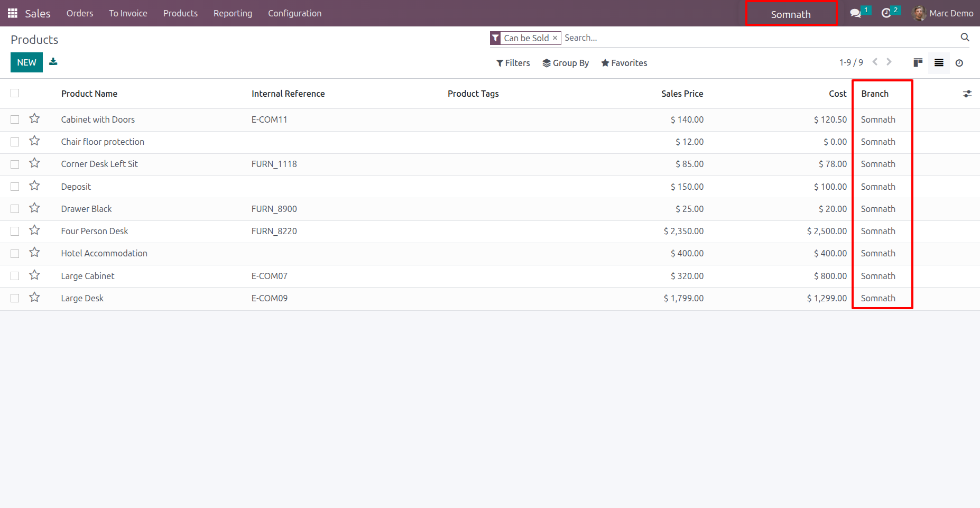This screenshot has width=980, height=508.
Task: Click the NEW product button
Action: (26, 62)
